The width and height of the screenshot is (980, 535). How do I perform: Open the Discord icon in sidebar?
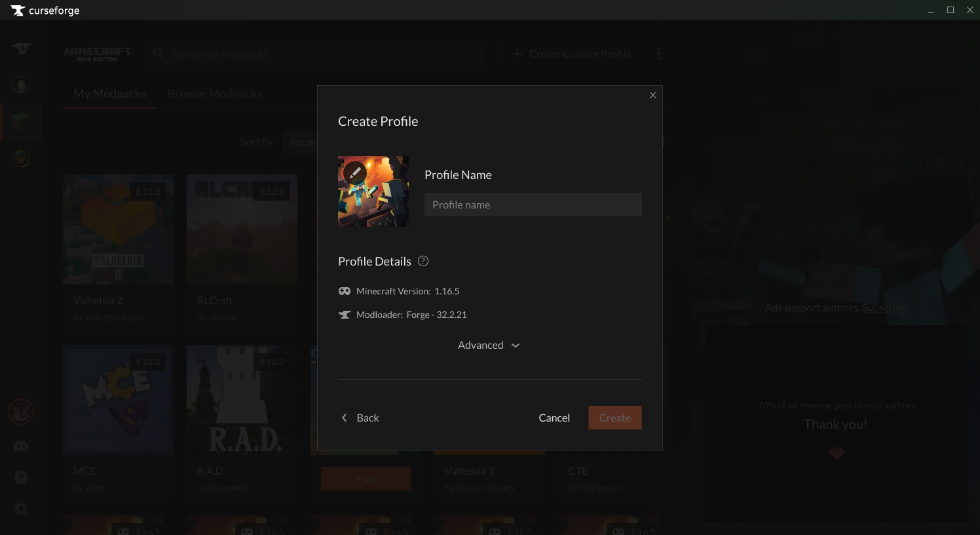[x=21, y=446]
